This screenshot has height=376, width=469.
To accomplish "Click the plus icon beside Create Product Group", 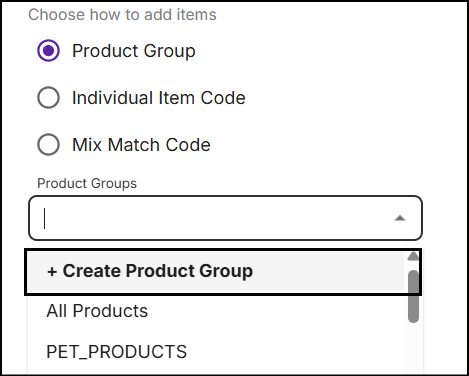I will pos(52,271).
